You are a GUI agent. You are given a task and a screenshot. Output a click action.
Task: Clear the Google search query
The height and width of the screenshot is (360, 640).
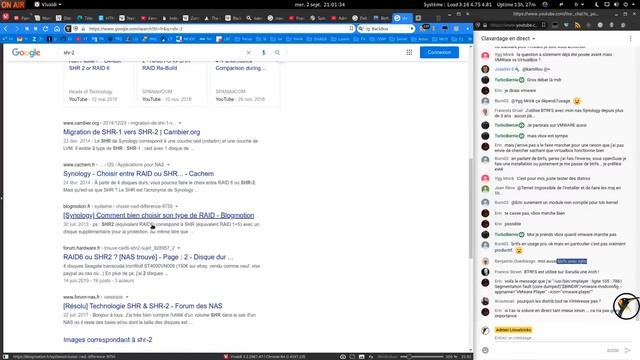click(x=249, y=53)
